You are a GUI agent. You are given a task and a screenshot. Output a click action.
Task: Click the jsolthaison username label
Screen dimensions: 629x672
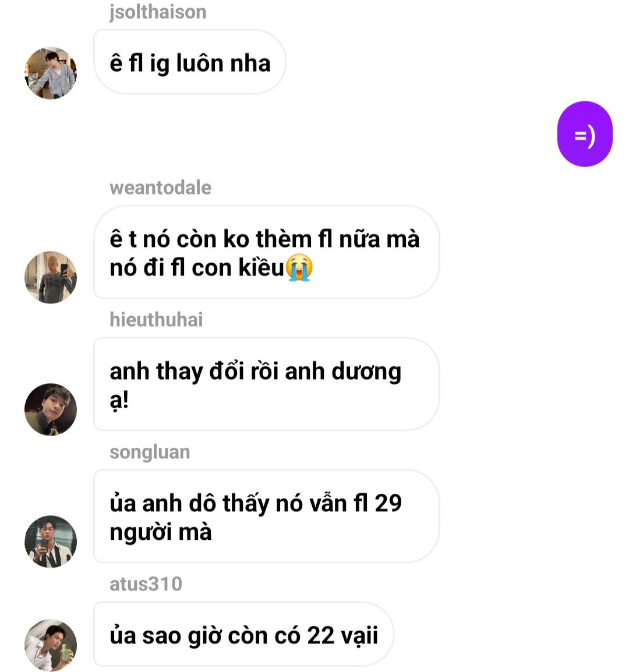click(158, 12)
